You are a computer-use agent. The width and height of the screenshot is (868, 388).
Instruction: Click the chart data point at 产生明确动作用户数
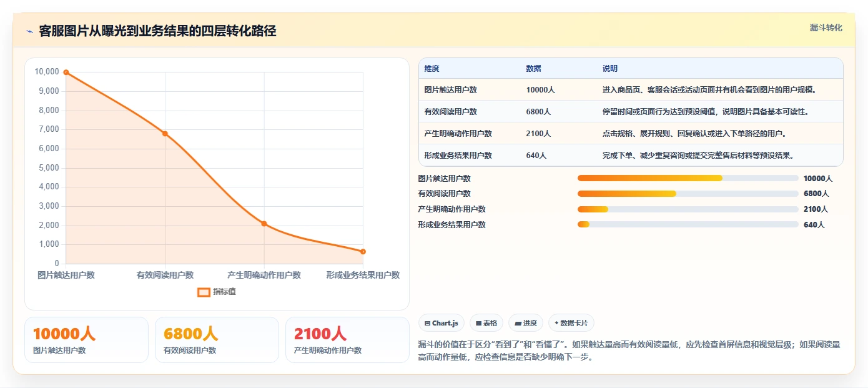click(264, 224)
